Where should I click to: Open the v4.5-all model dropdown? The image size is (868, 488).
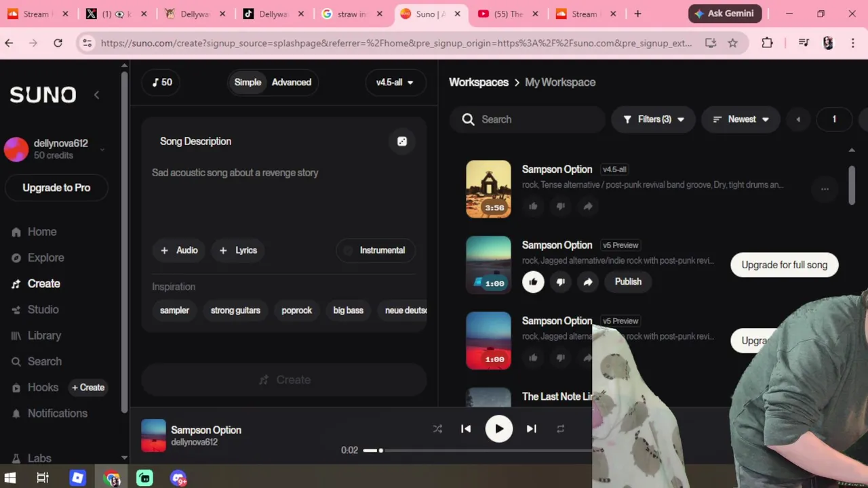click(395, 82)
